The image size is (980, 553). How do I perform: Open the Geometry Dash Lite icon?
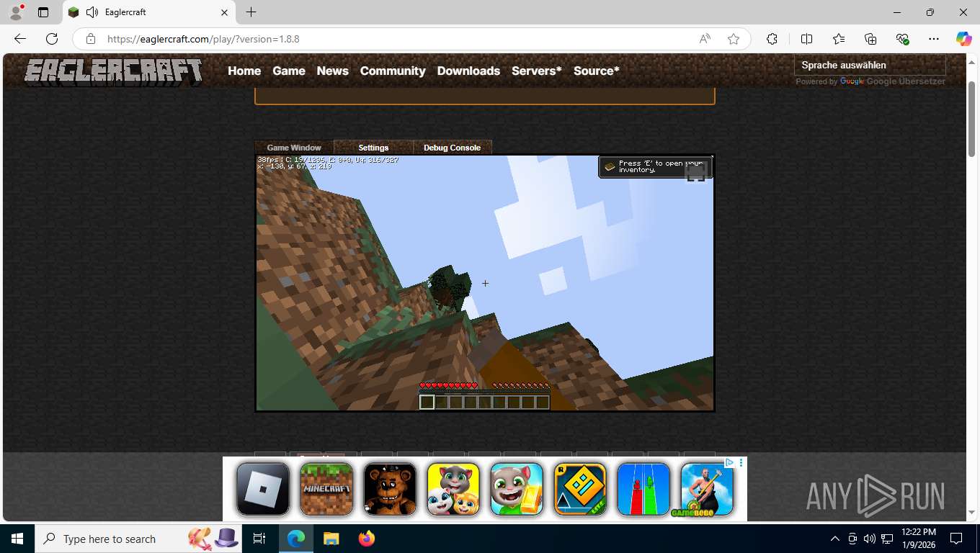point(580,490)
